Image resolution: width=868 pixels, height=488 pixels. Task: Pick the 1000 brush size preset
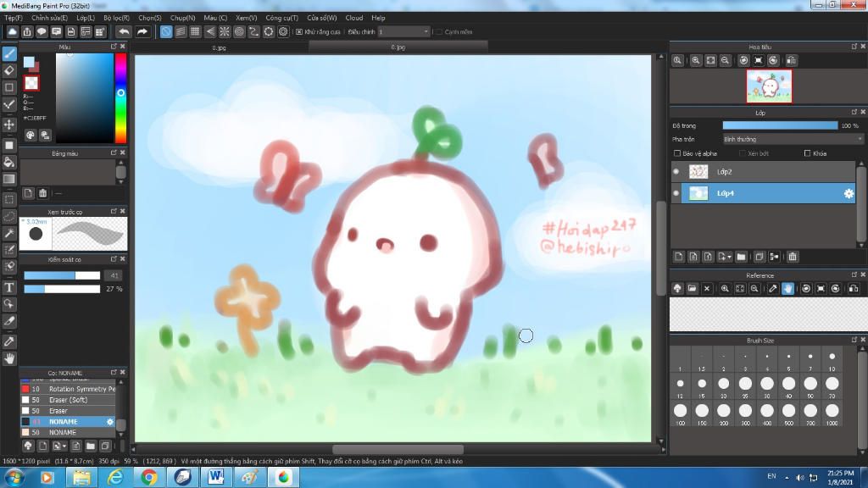tap(832, 414)
